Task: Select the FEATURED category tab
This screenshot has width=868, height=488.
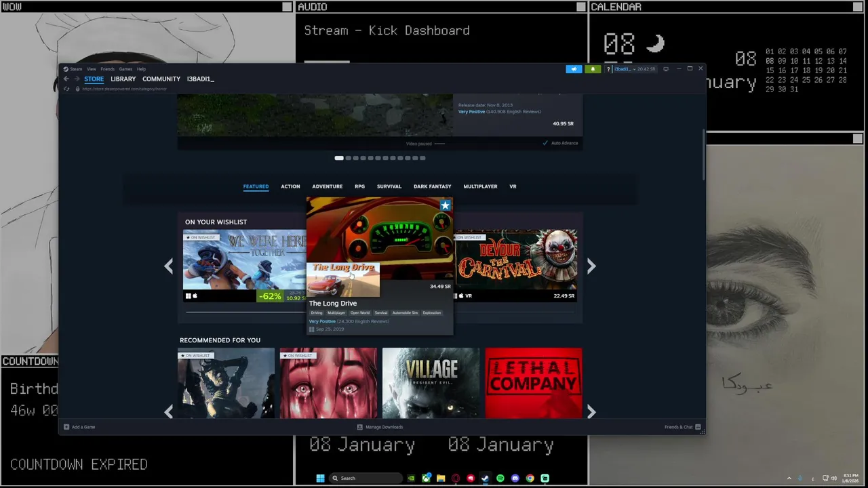Action: (x=256, y=186)
